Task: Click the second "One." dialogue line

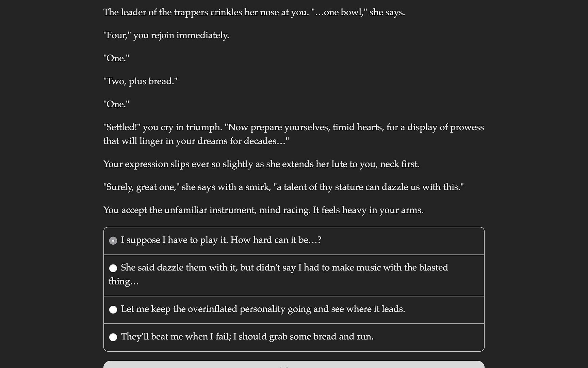Action: pos(116,104)
